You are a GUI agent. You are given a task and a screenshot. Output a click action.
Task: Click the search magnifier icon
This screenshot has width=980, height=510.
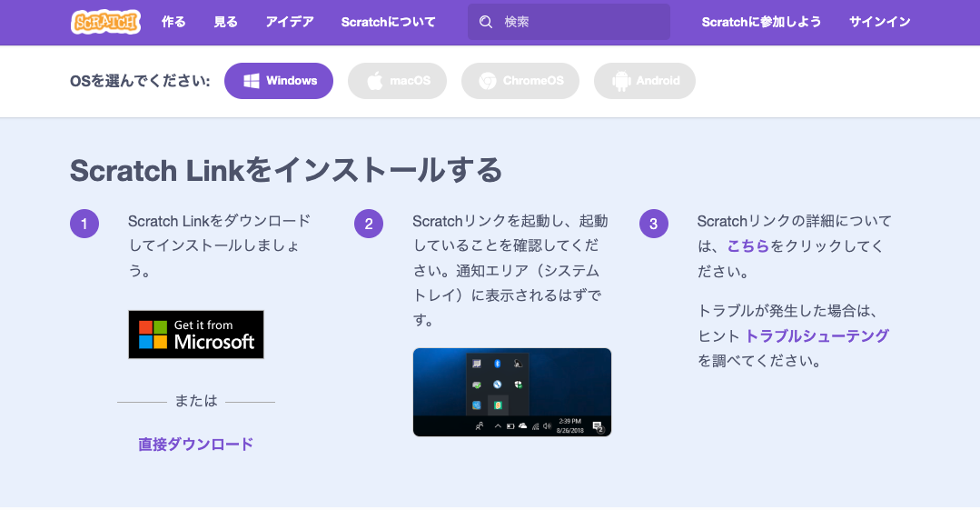(x=486, y=22)
